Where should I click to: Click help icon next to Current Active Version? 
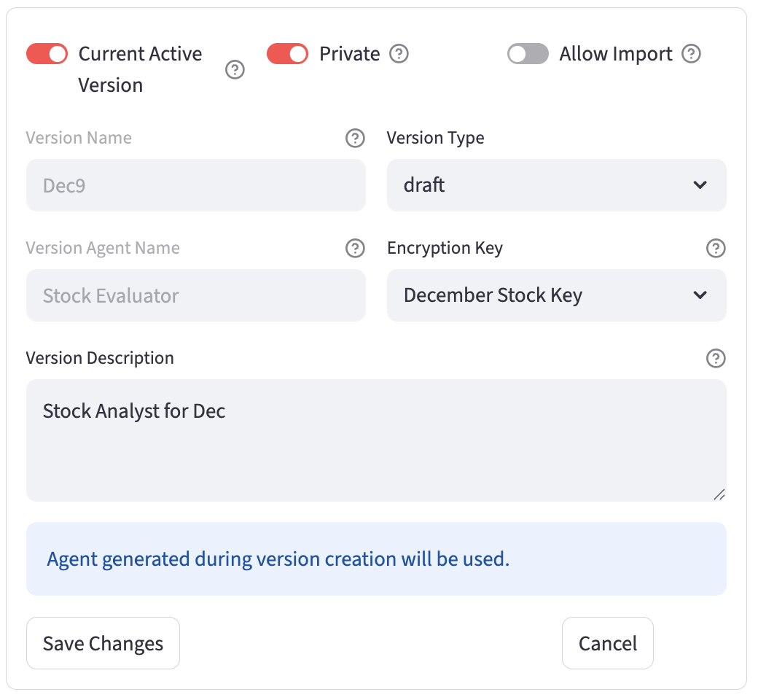235,70
